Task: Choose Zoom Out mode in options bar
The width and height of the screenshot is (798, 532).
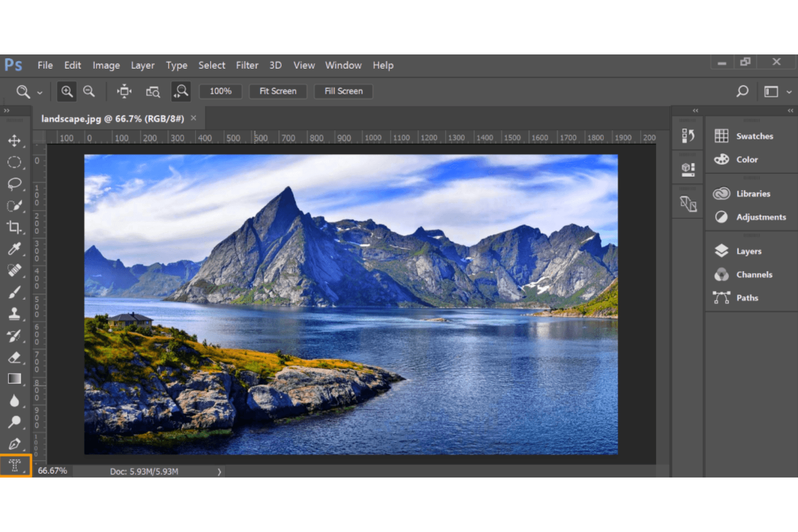Action: point(89,91)
